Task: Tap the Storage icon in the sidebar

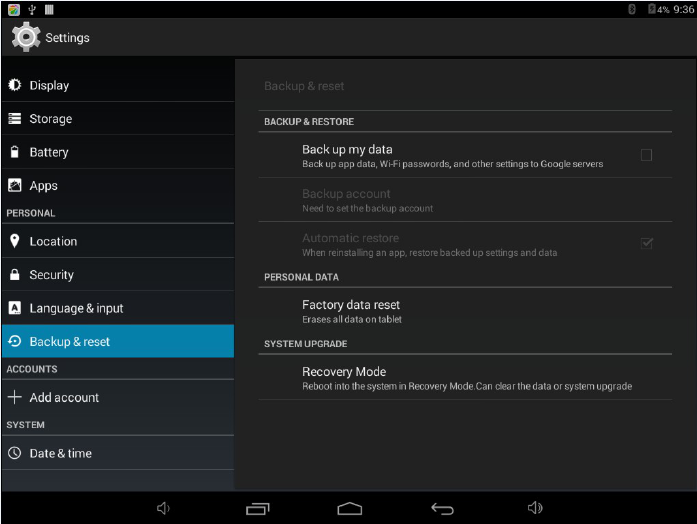Action: tap(15, 118)
